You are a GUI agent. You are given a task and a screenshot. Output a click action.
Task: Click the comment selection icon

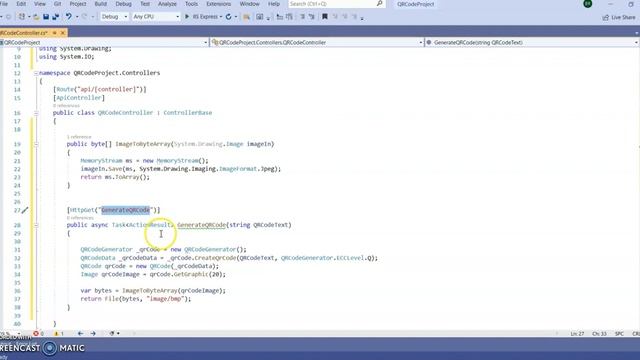[x=302, y=17]
